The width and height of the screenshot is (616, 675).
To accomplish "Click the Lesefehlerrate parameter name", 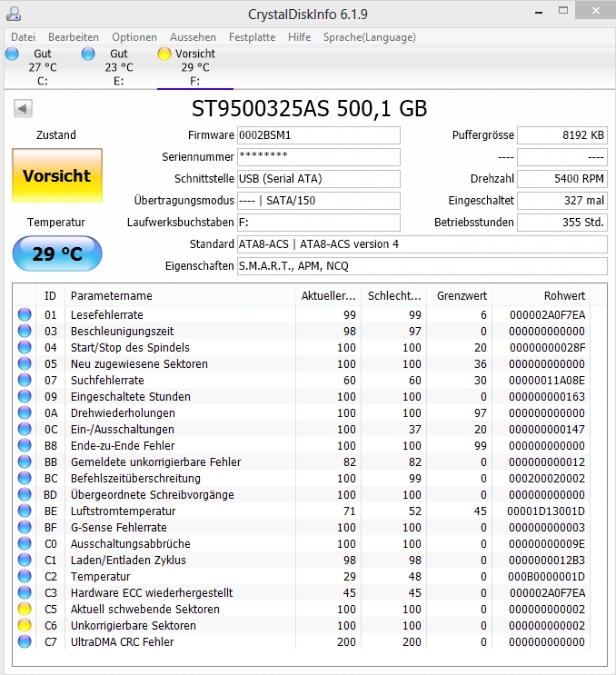I will point(107,314).
